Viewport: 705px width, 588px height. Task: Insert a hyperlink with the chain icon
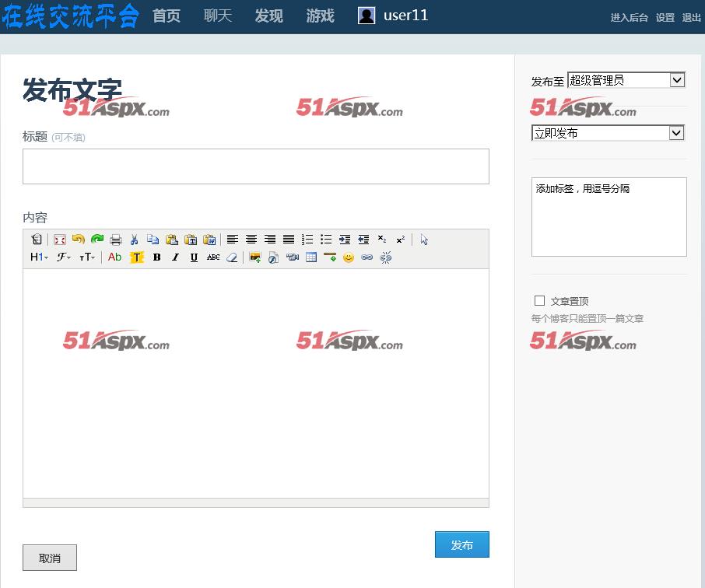click(367, 257)
